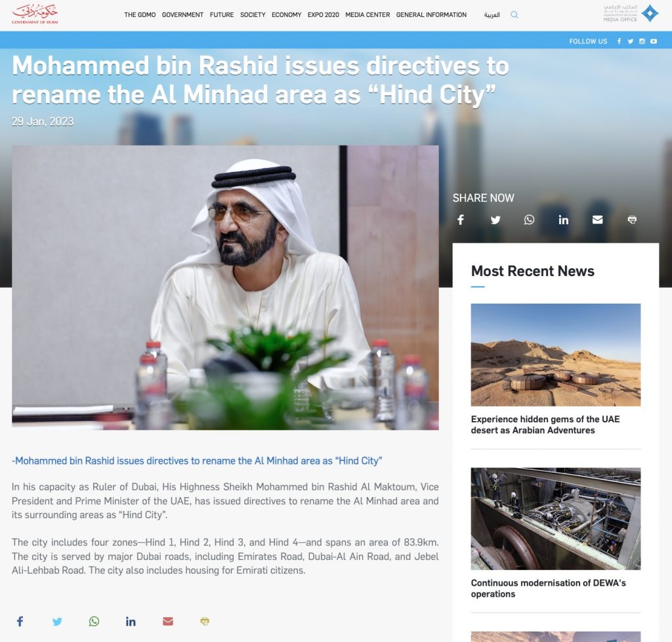The image size is (672, 642).
Task: Click the article headline about renaming Al Minhad
Action: coord(260,80)
